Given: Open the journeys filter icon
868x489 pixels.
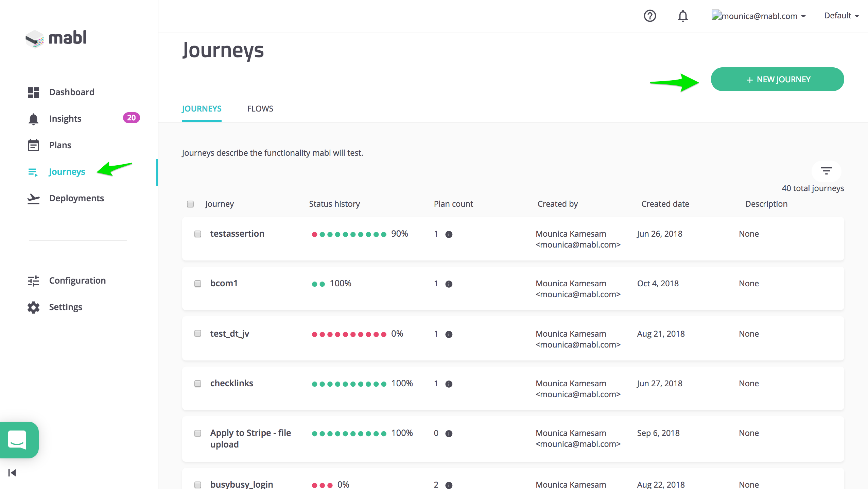Looking at the screenshot, I should 826,171.
